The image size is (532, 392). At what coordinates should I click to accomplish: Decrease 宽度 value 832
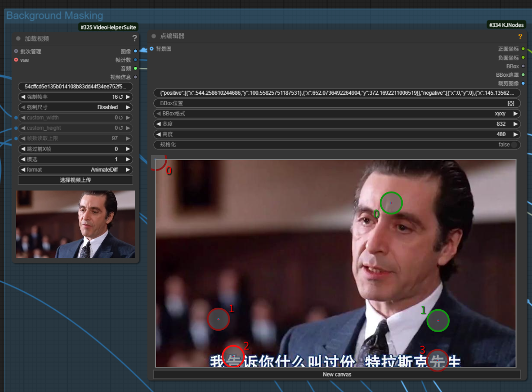click(158, 124)
